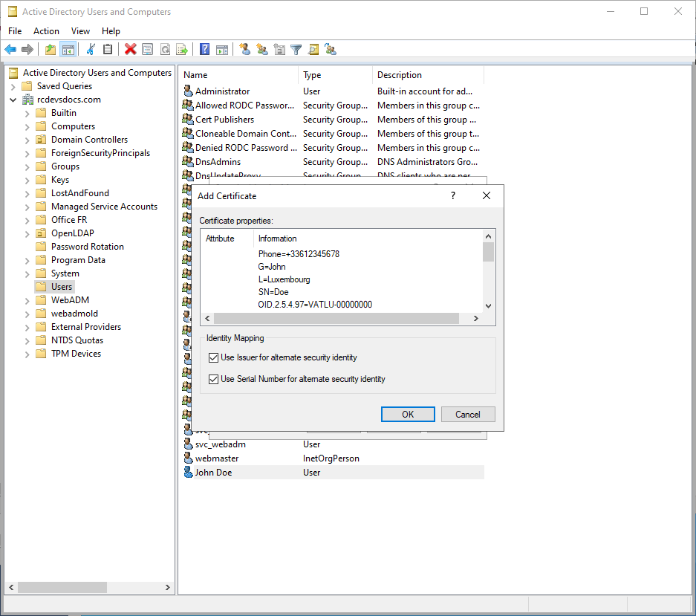
Task: Expand the Computers container
Action: tap(27, 127)
